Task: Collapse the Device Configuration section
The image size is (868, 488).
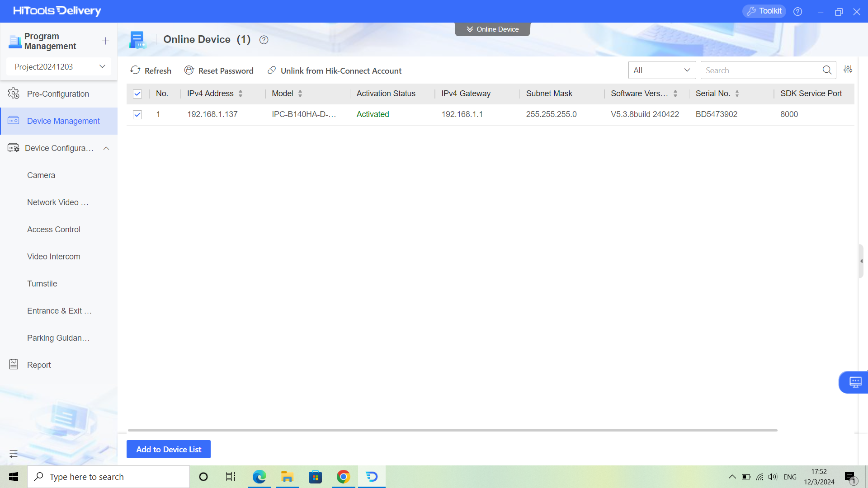Action: [107, 148]
